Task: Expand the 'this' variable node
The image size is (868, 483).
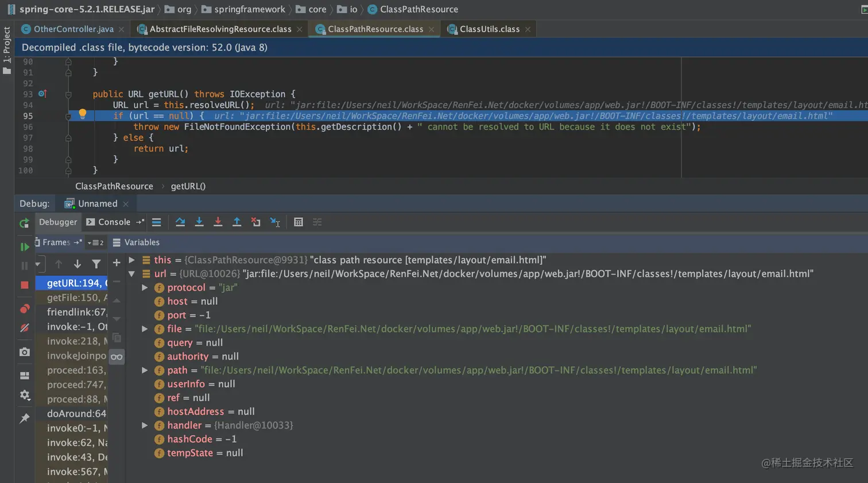Action: pos(131,260)
